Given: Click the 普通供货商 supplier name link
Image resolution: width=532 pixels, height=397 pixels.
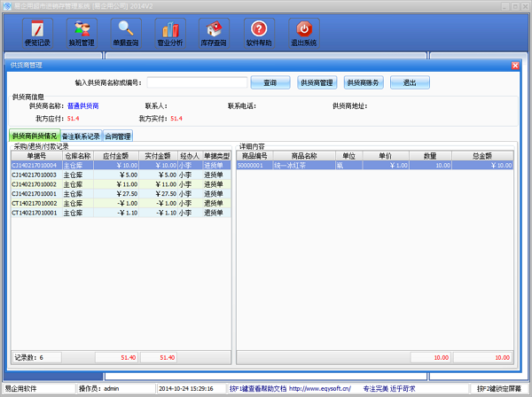Looking at the screenshot, I should tap(83, 106).
